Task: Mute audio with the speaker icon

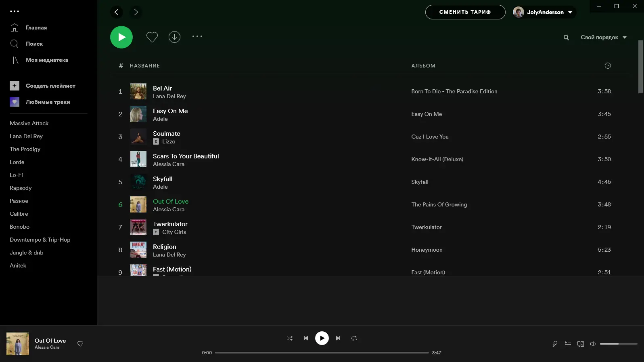Action: (x=593, y=344)
